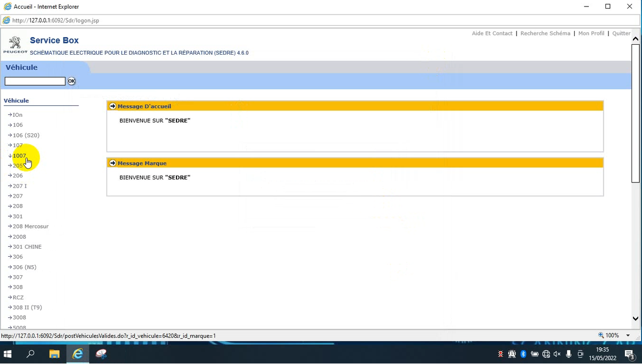The height and width of the screenshot is (364, 642).
Task: Click the Message Marque header text
Action: tap(142, 163)
